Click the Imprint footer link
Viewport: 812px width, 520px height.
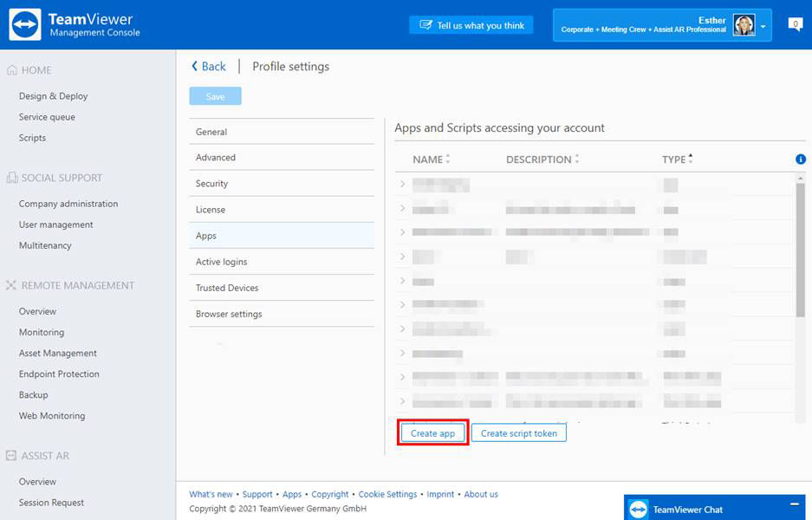coord(440,494)
